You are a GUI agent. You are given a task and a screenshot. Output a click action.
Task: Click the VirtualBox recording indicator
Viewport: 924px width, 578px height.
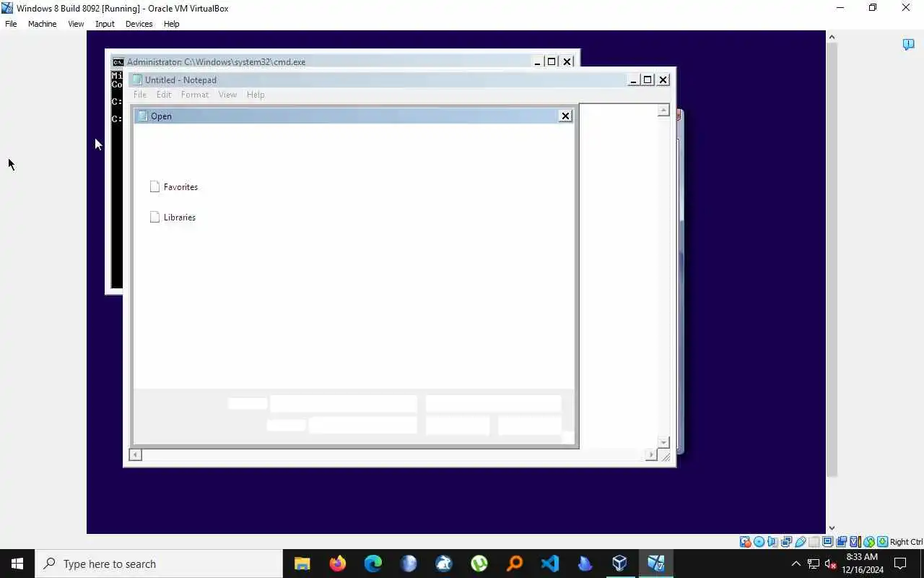[841, 542]
